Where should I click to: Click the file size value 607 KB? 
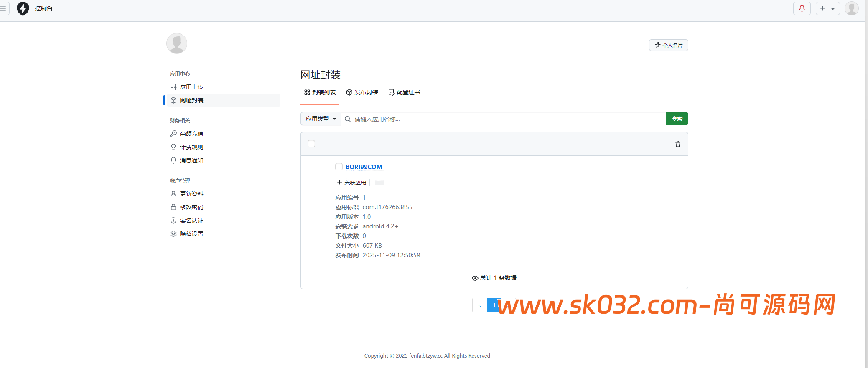click(x=372, y=246)
